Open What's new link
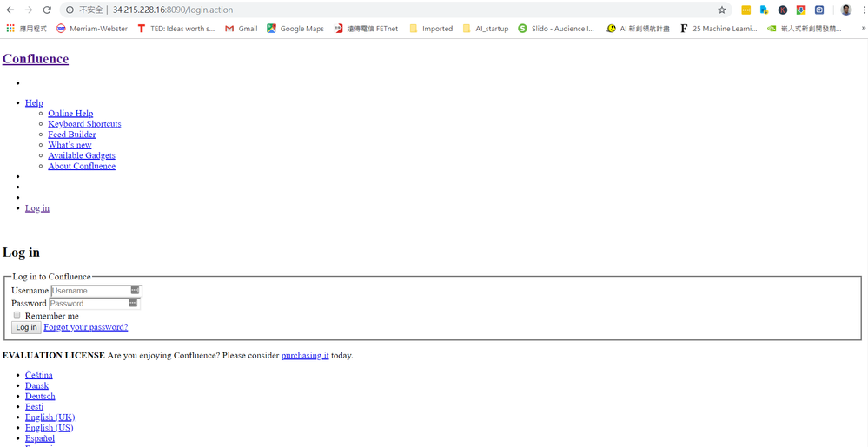 tap(70, 145)
